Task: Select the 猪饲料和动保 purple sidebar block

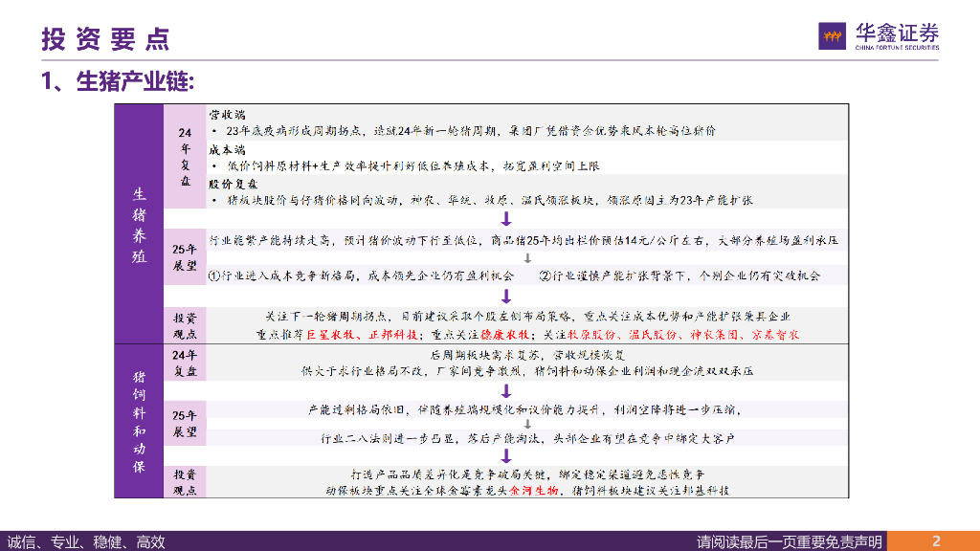Action: click(139, 421)
